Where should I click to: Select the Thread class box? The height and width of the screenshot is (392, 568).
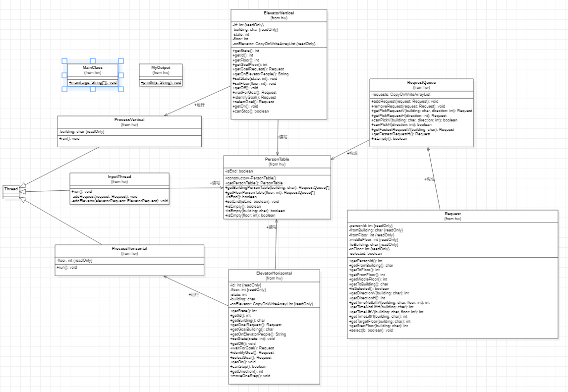point(11,192)
